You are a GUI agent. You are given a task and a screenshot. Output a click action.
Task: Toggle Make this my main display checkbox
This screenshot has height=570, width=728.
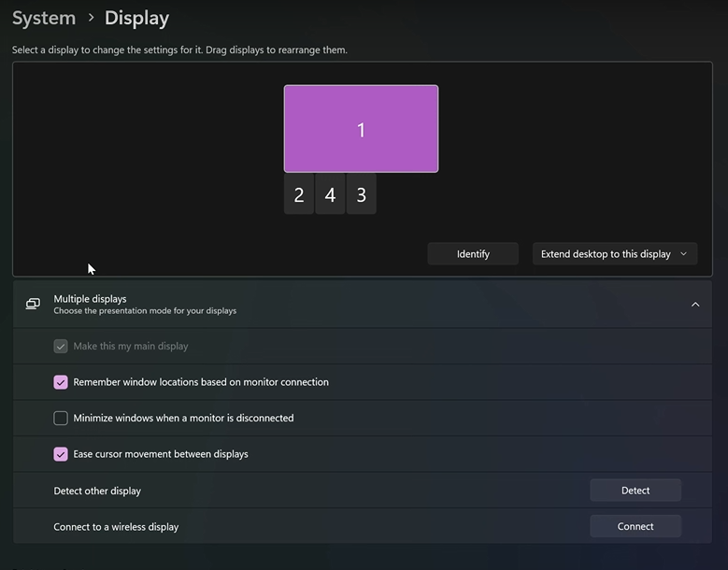pyautogui.click(x=61, y=347)
